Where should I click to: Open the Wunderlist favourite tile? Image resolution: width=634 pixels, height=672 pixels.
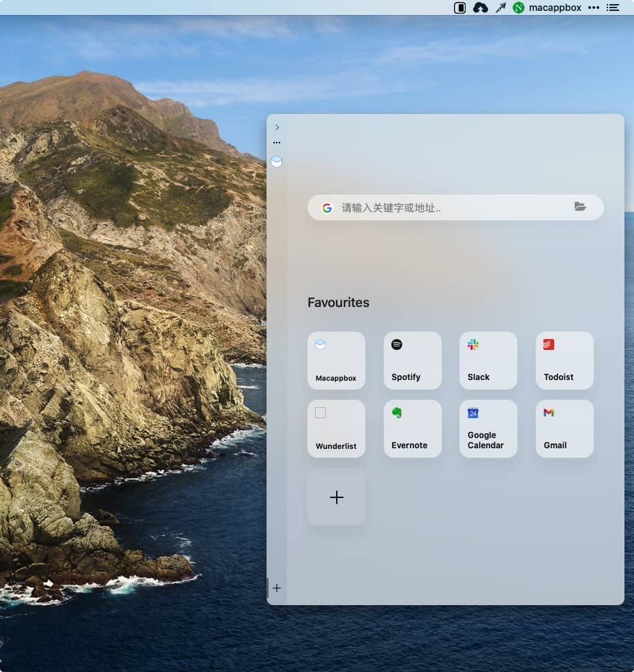(336, 428)
